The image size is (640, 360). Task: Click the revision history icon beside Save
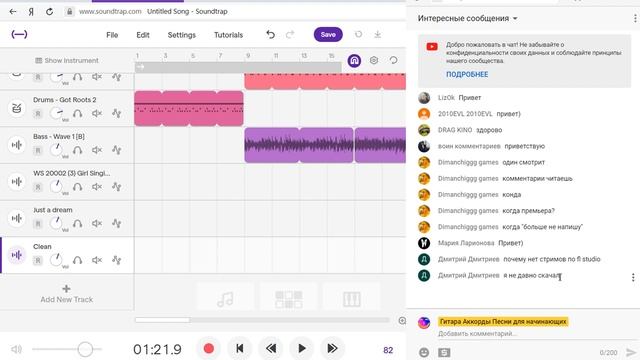point(358,35)
